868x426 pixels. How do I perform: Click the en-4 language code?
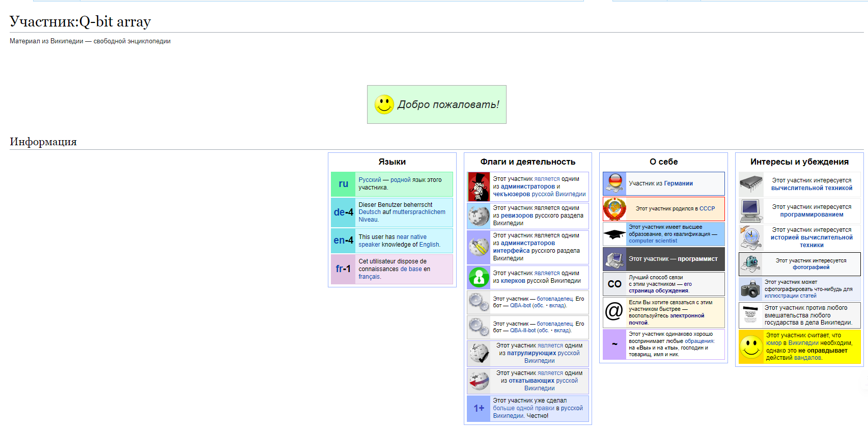click(344, 241)
